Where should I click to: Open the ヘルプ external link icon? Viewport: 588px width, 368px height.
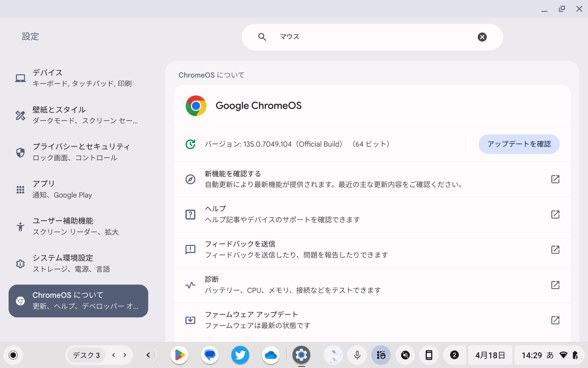(556, 214)
